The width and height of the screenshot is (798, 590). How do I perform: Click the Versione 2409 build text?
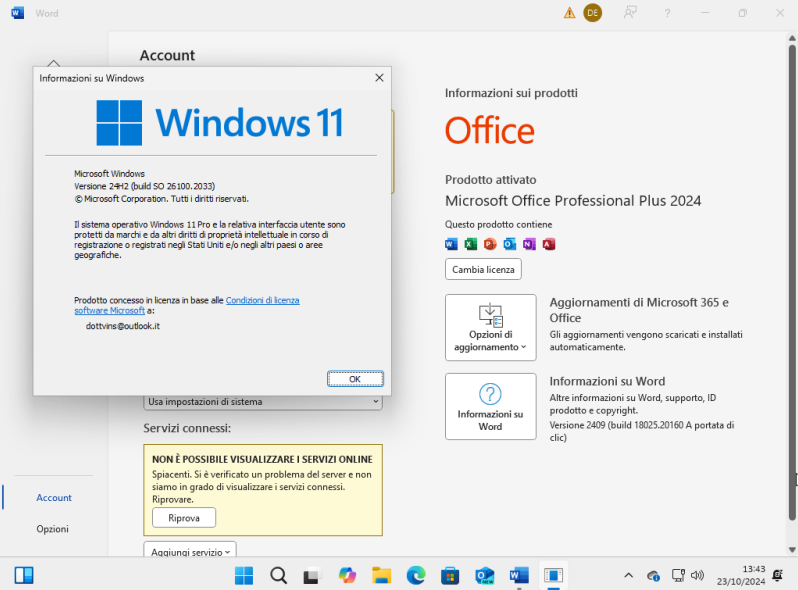pyautogui.click(x=642, y=431)
